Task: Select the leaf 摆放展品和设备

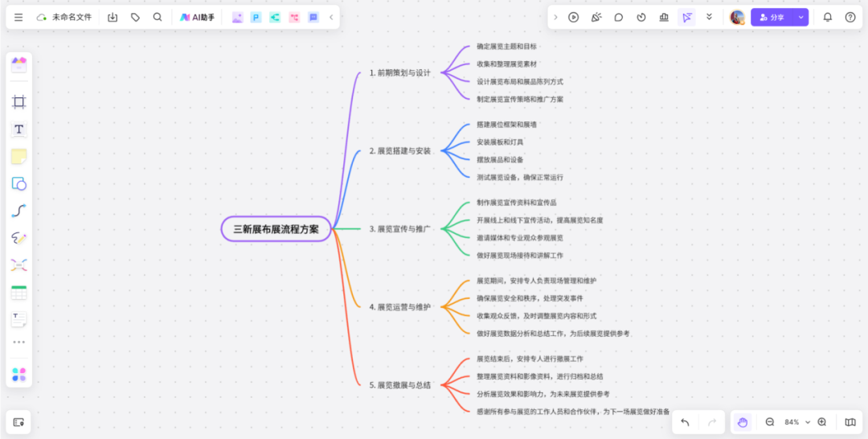Action: (500, 159)
